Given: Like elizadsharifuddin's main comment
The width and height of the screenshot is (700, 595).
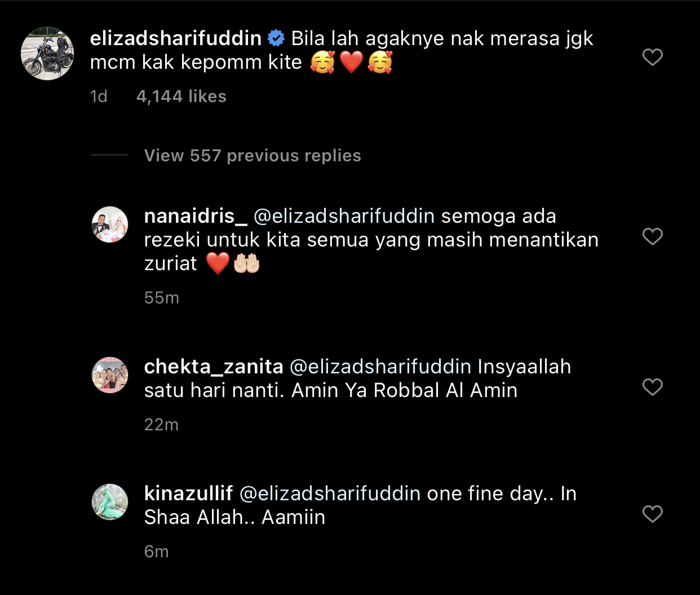Looking at the screenshot, I should pyautogui.click(x=653, y=57).
